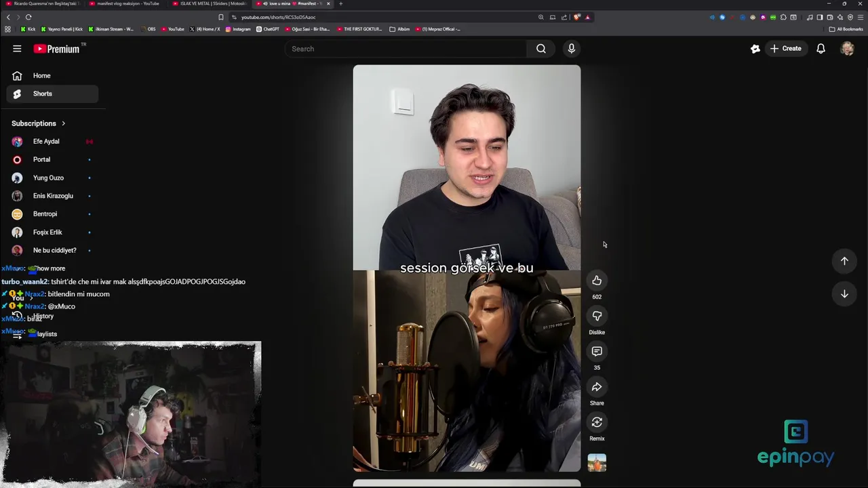868x488 pixels.
Task: Open the Kick bookmark
Action: click(x=28, y=29)
